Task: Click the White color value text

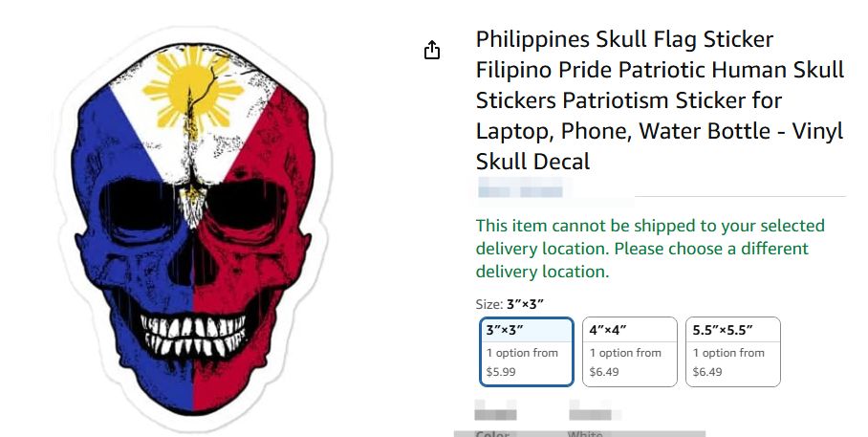Action: point(585,434)
